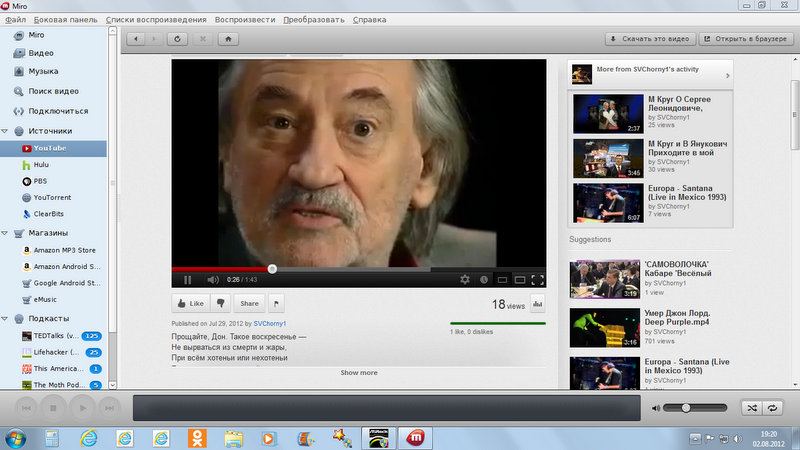Open Odnoklassniki orange taskbar icon
800x450 pixels.
[197, 438]
